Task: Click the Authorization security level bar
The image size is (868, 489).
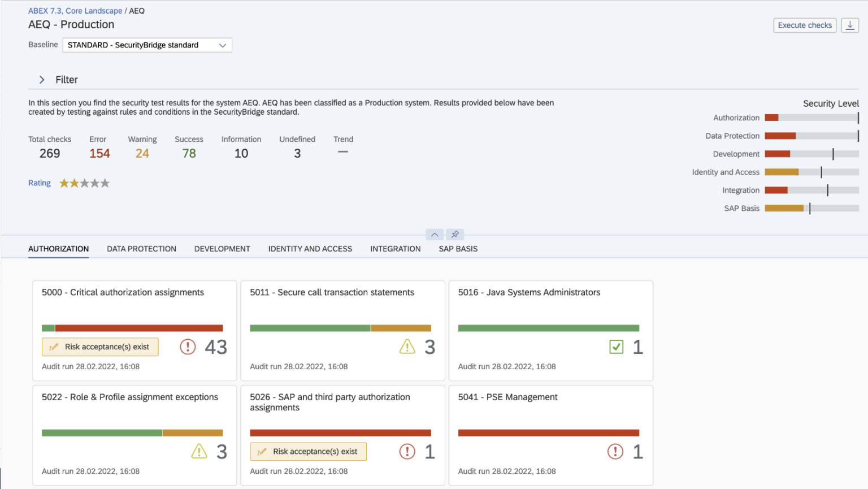Action: point(811,118)
